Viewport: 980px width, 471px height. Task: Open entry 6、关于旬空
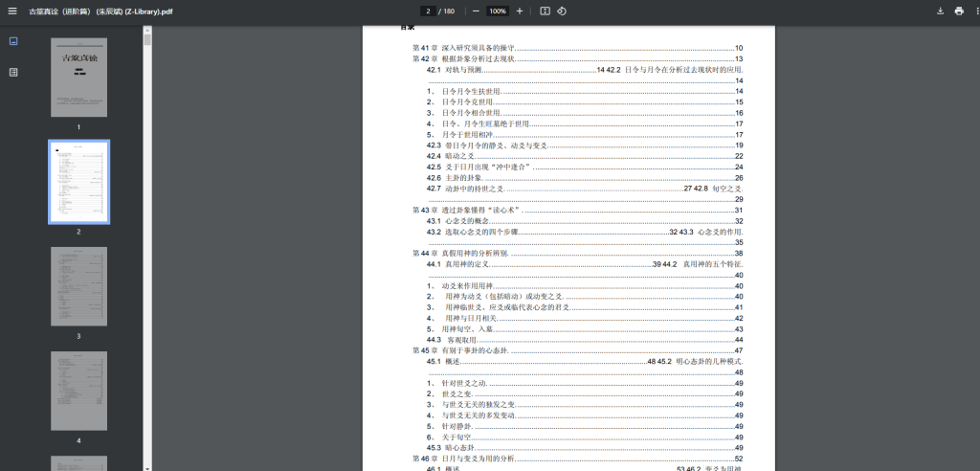click(x=585, y=437)
